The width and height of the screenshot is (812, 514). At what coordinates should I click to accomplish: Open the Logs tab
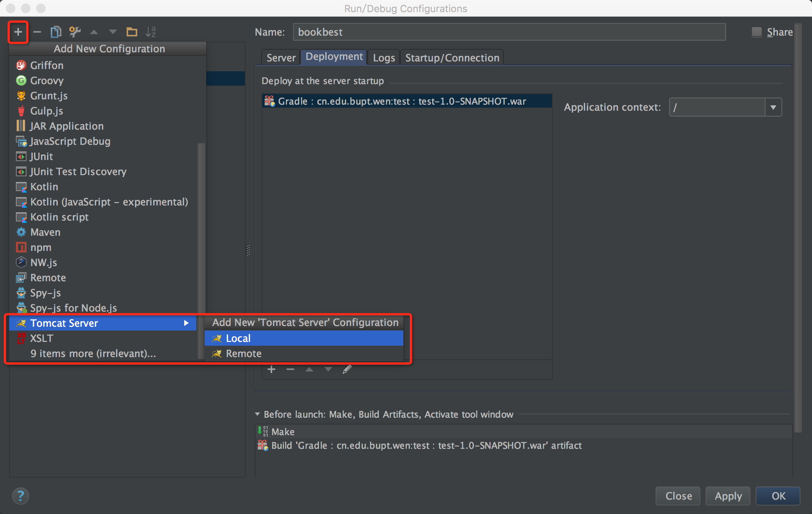coord(384,58)
